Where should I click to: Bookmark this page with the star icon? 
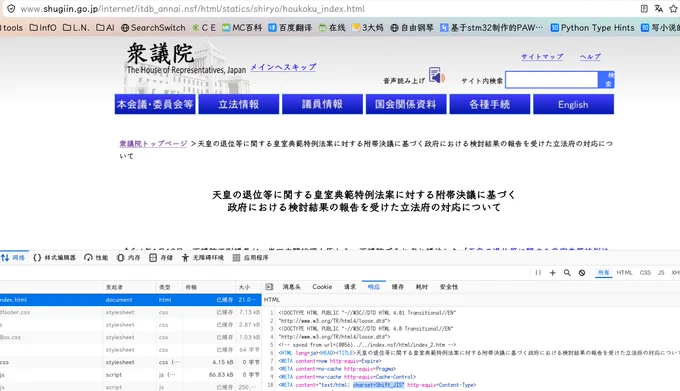click(x=673, y=9)
